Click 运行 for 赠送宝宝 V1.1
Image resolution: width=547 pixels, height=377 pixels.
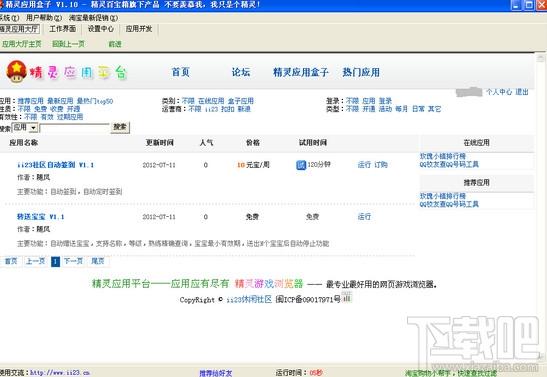[x=364, y=217]
